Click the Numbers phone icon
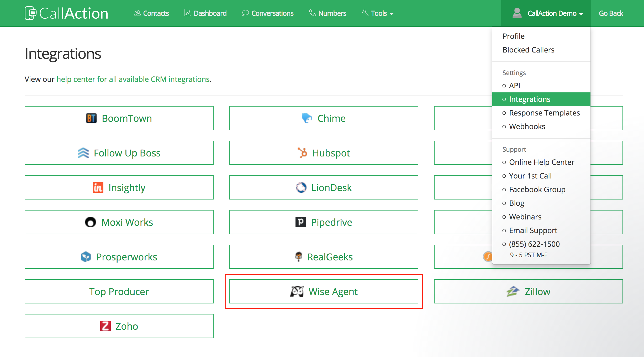 click(312, 13)
